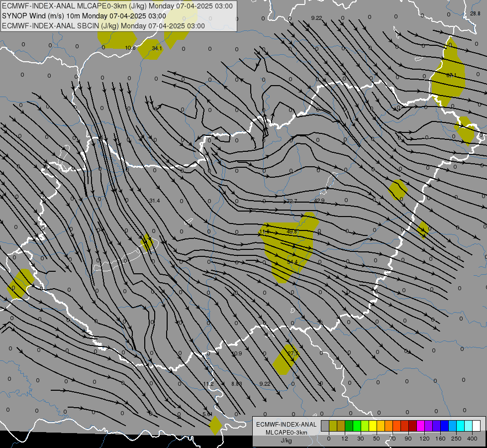The image size is (487, 448).
Task: Click the 8.83 grid value
Action: tap(237, 384)
